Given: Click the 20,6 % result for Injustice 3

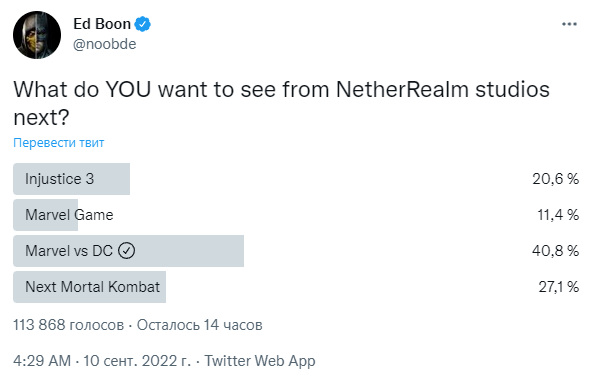Looking at the screenshot, I should coord(556,179).
